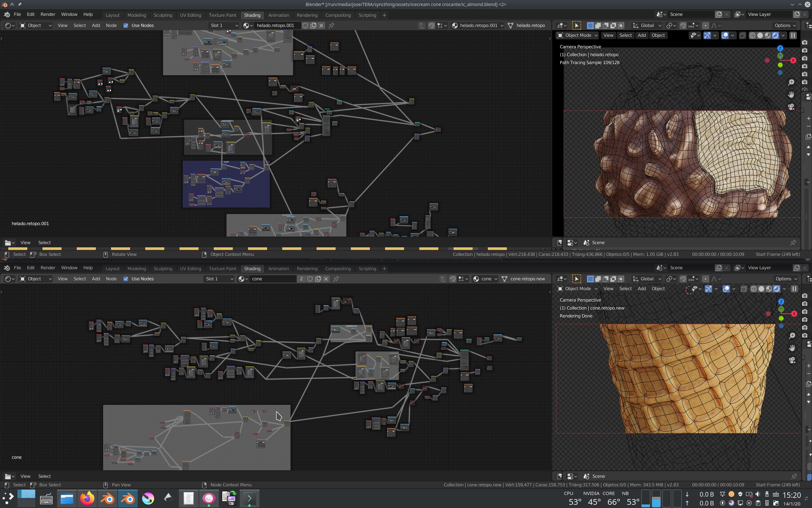The height and width of the screenshot is (508, 812).
Task: Open the terminal from the taskbar
Action: click(249, 498)
